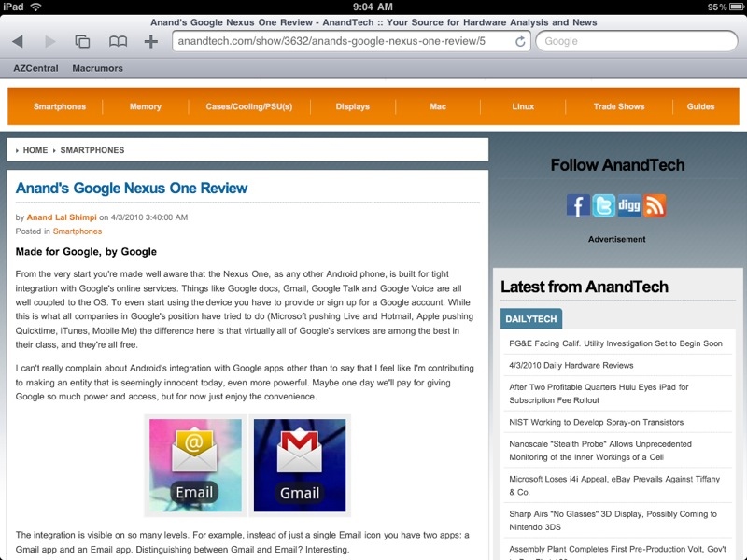747x560 pixels.
Task: Click the 'Advertisement' label
Action: coord(616,239)
